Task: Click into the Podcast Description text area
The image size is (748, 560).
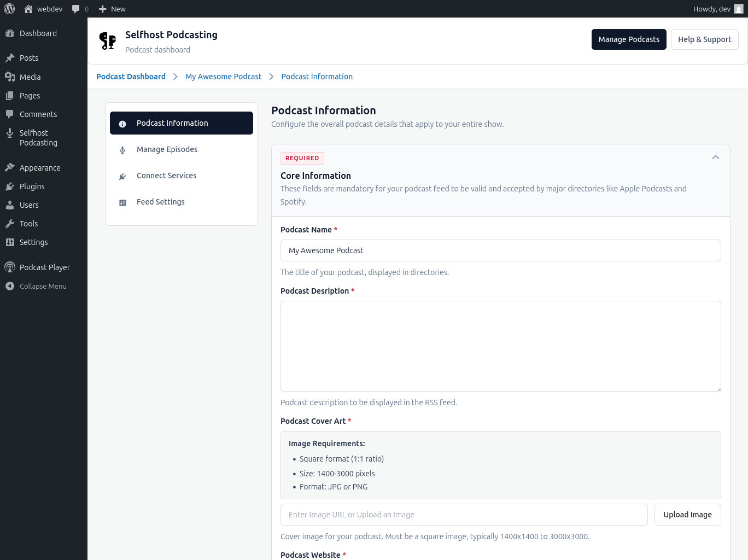Action: tap(500, 346)
